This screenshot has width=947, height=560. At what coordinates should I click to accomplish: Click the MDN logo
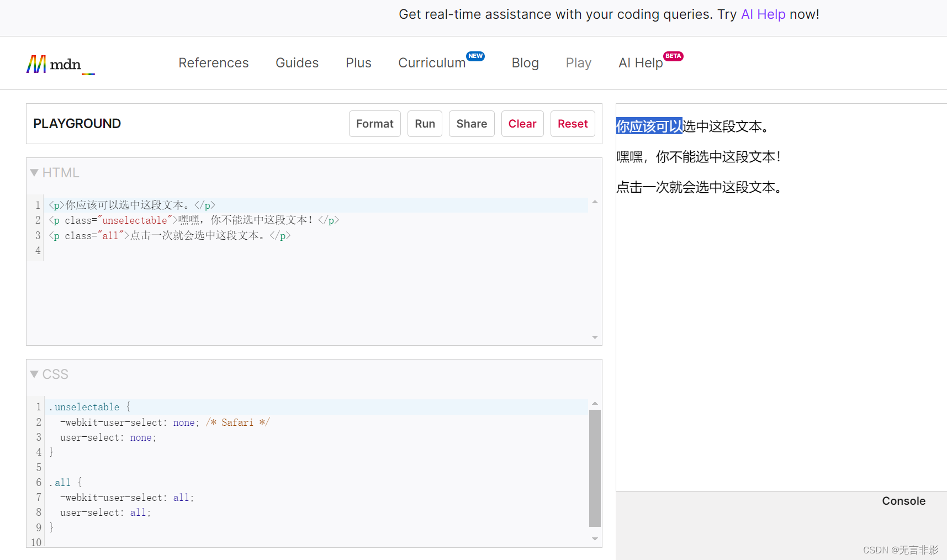pyautogui.click(x=60, y=63)
